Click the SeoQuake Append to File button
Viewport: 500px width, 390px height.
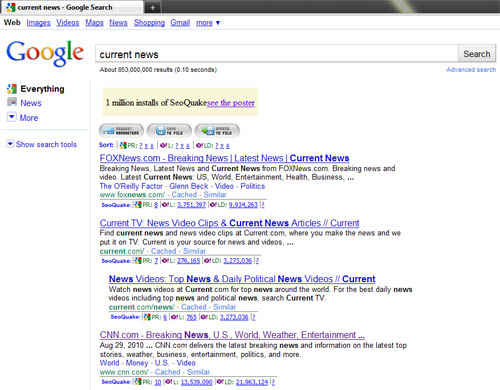point(217,131)
